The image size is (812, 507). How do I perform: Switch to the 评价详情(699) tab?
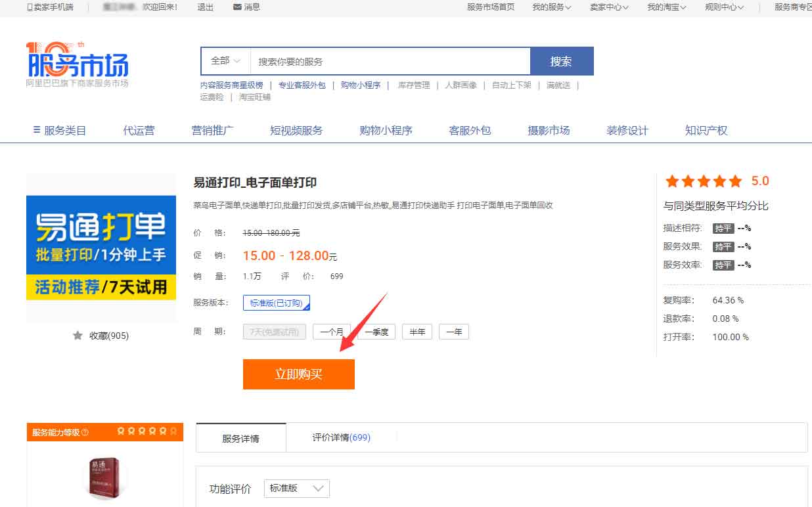[x=342, y=437]
